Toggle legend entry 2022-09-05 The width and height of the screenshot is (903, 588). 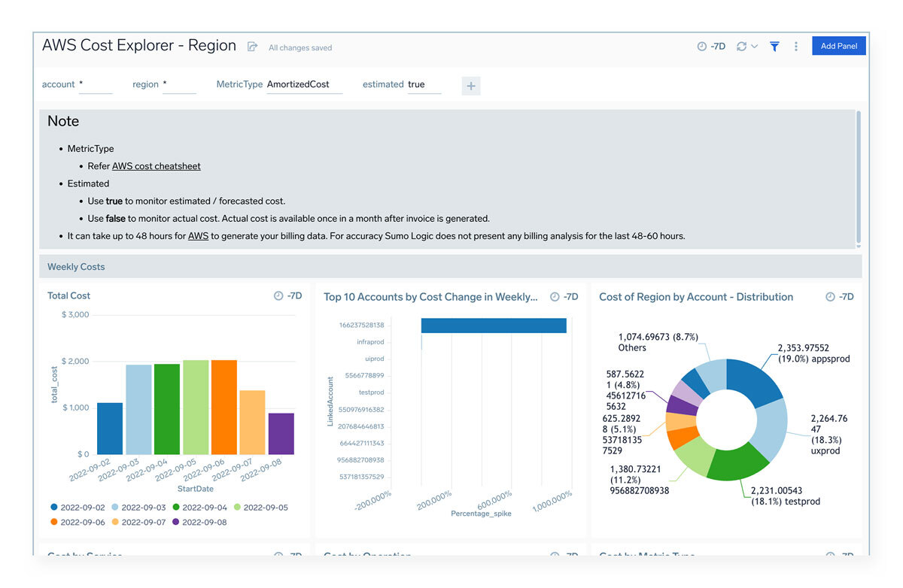point(261,508)
